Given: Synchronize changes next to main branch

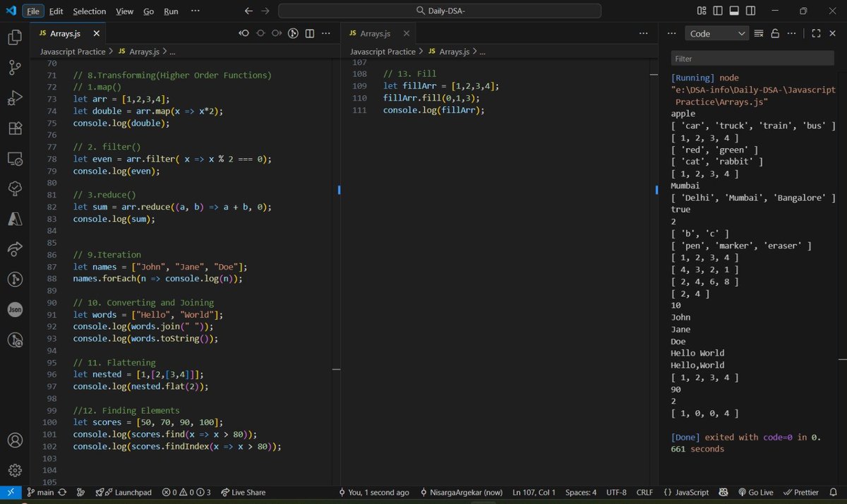Looking at the screenshot, I should (62, 492).
